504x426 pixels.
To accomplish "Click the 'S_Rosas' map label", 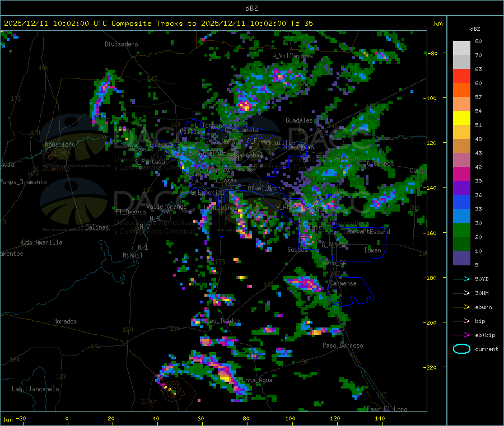I will [225, 181].
